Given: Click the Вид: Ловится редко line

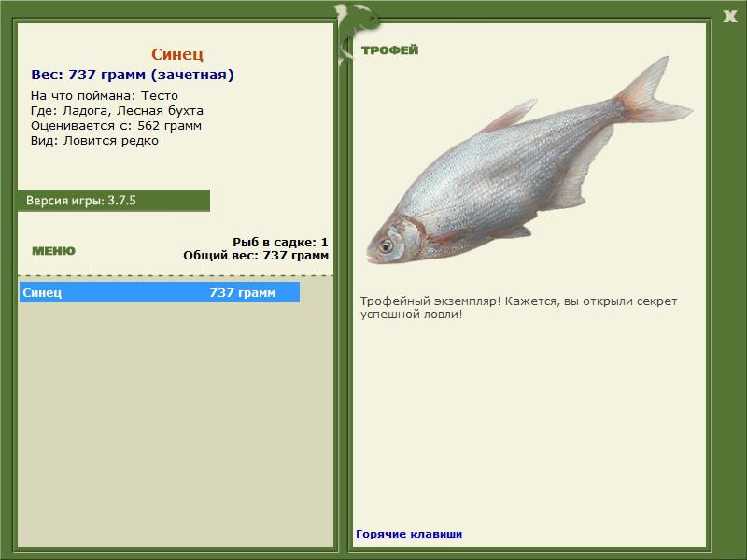Looking at the screenshot, I should click(x=94, y=140).
